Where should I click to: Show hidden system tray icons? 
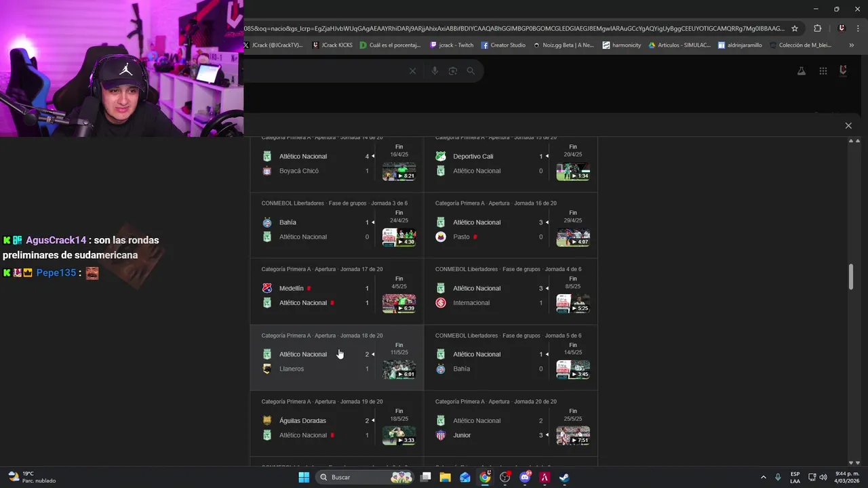[764, 477]
